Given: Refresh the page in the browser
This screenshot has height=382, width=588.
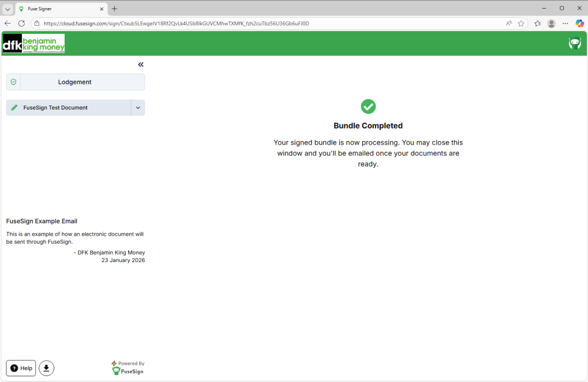Looking at the screenshot, I should [22, 24].
